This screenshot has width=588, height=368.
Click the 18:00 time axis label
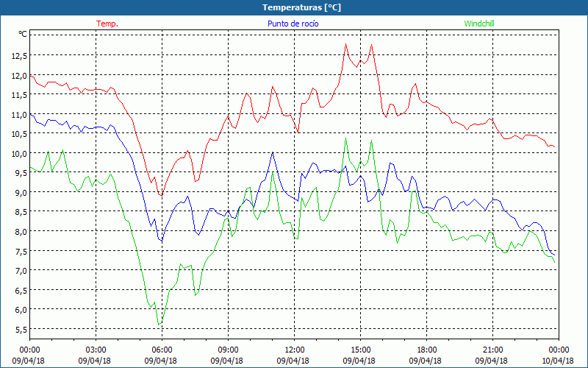[x=426, y=350]
